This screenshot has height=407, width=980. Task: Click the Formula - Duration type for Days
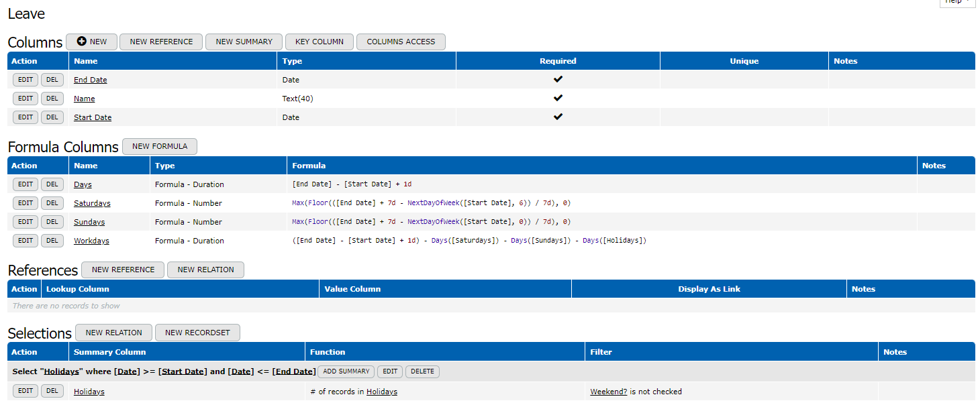(x=189, y=184)
